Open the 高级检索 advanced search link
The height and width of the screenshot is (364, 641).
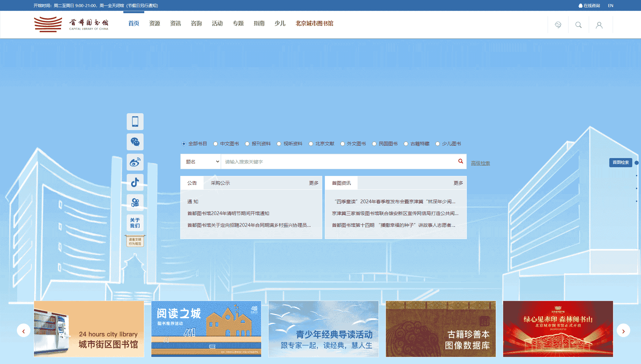pos(481,163)
